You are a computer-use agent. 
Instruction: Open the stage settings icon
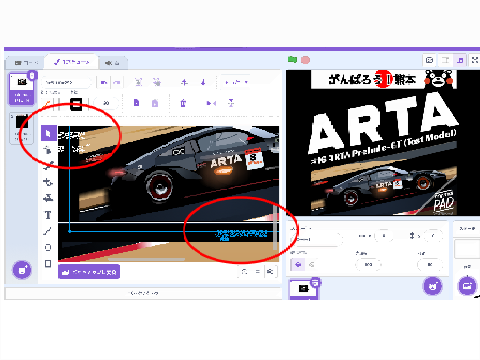(429, 60)
